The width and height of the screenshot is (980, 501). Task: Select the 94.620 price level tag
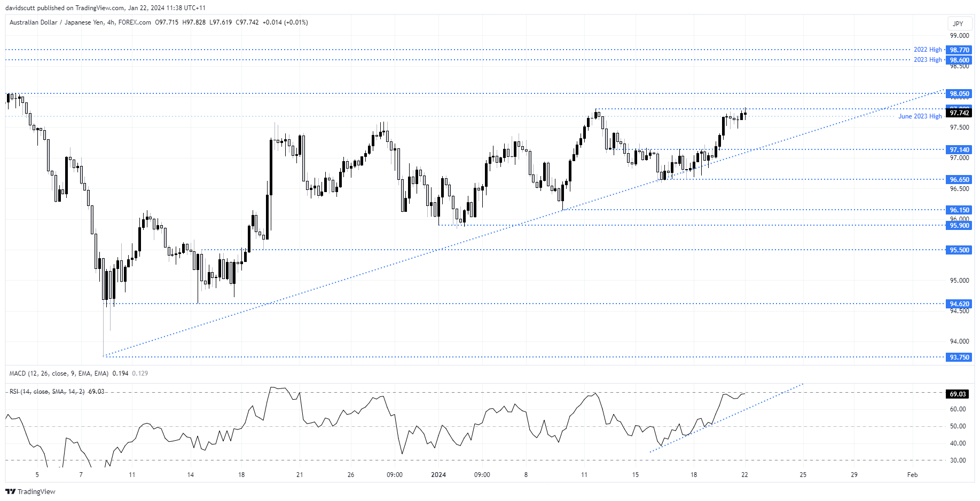pyautogui.click(x=959, y=304)
